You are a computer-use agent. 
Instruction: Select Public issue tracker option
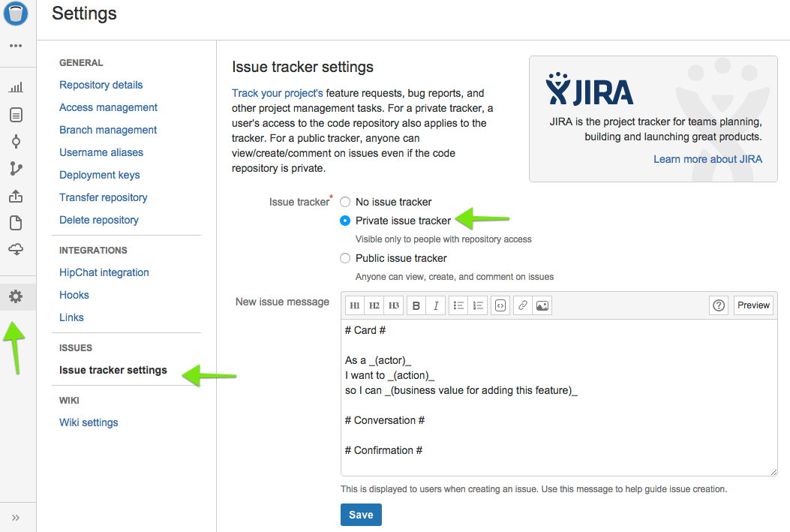point(345,258)
